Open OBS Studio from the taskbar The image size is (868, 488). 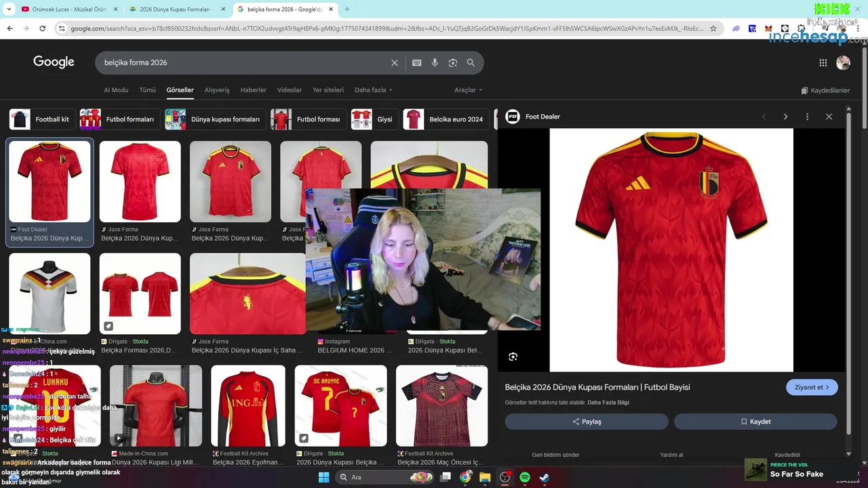coord(505,477)
